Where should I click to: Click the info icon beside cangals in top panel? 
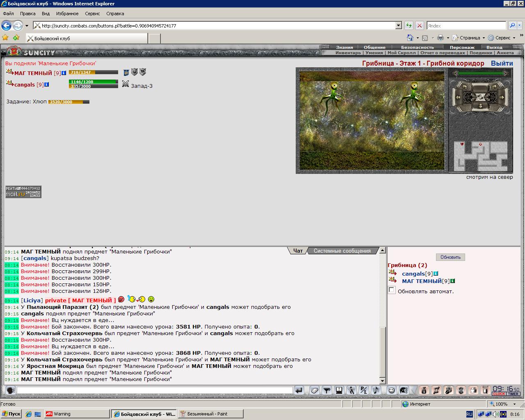[x=46, y=84]
